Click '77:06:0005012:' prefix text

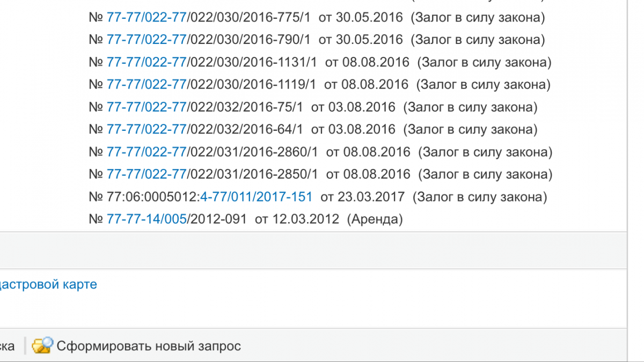[x=153, y=197]
